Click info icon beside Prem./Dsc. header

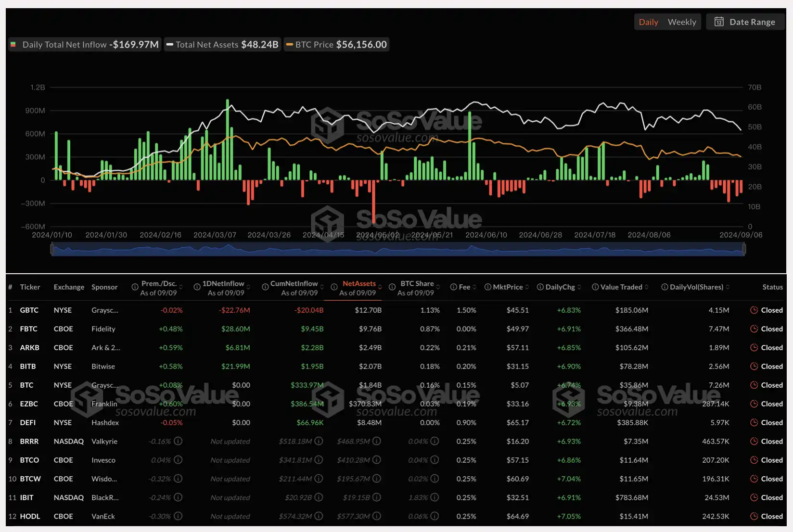(135, 287)
